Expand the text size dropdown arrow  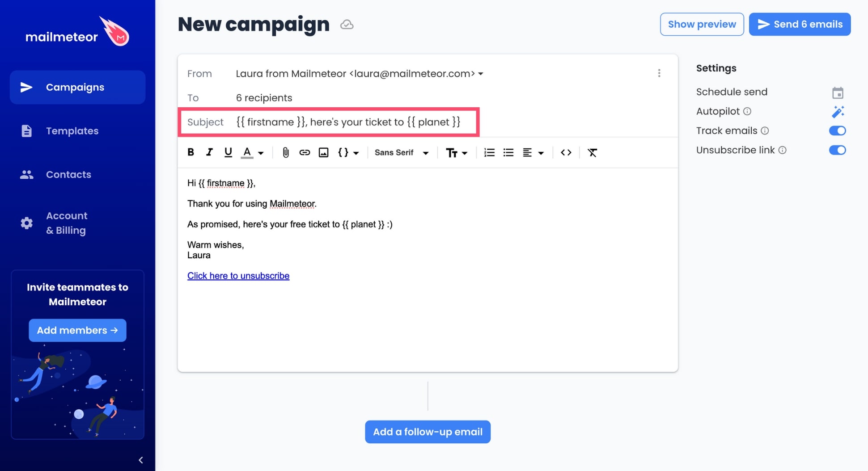tap(465, 153)
